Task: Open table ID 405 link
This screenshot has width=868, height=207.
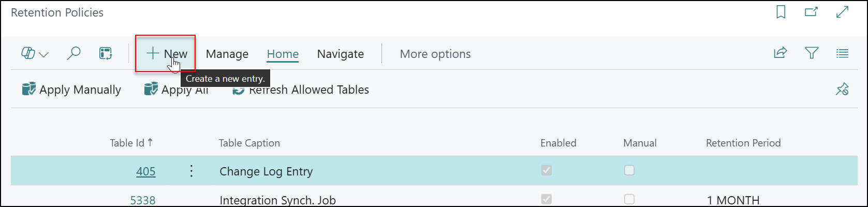Action: click(x=146, y=172)
